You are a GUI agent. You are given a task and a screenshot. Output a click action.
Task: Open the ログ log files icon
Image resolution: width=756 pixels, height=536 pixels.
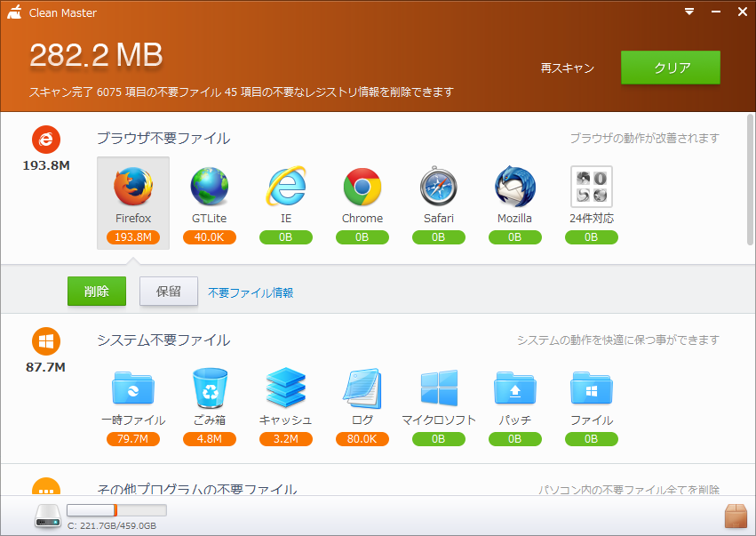tap(362, 389)
